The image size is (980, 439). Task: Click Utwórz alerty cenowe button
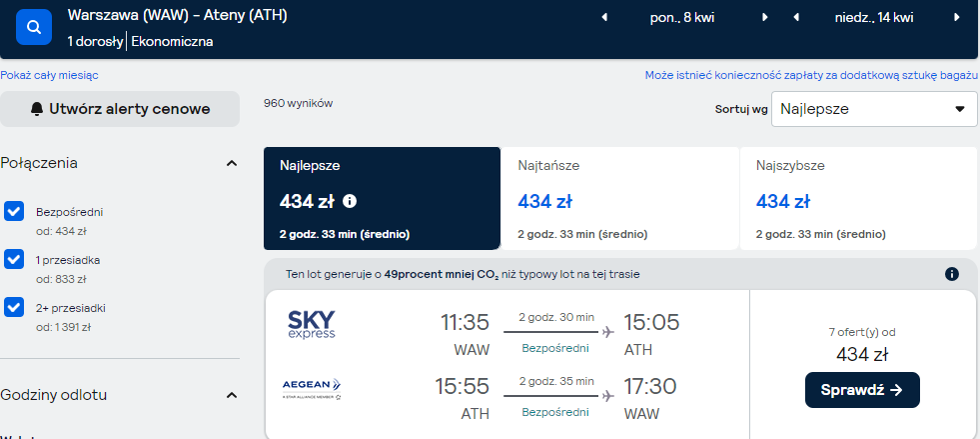120,109
